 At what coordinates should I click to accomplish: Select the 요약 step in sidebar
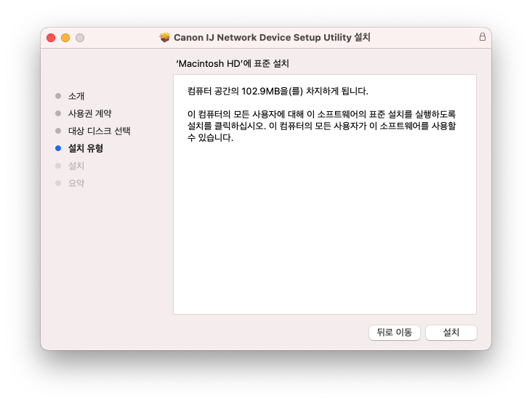coord(76,183)
